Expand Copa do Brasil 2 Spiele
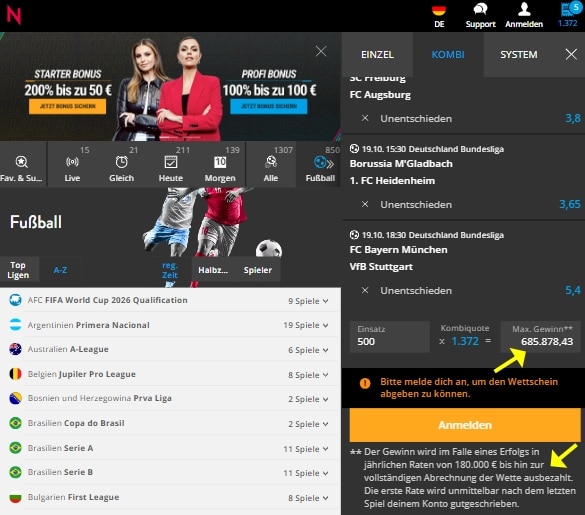 click(308, 424)
